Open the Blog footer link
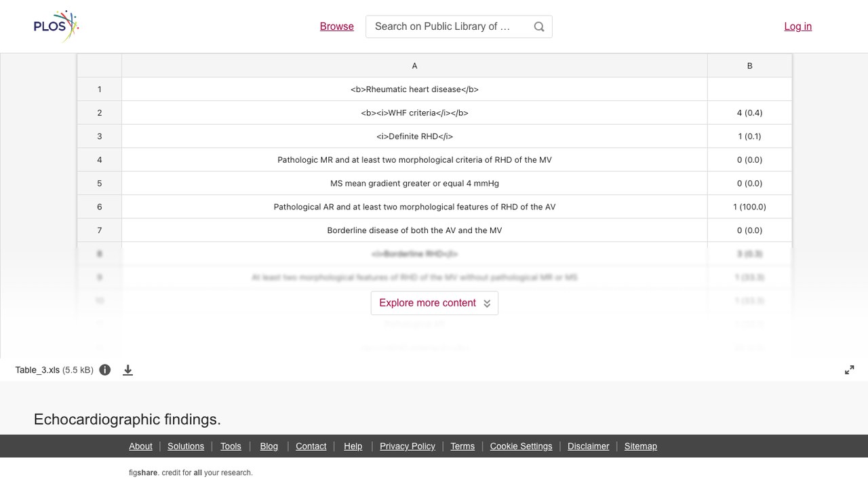 [269, 446]
